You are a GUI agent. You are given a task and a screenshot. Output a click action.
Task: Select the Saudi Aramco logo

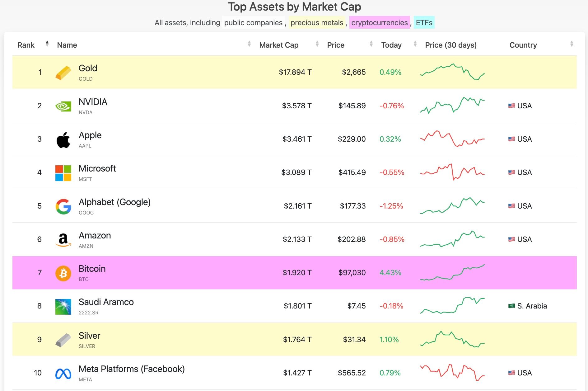click(x=63, y=306)
